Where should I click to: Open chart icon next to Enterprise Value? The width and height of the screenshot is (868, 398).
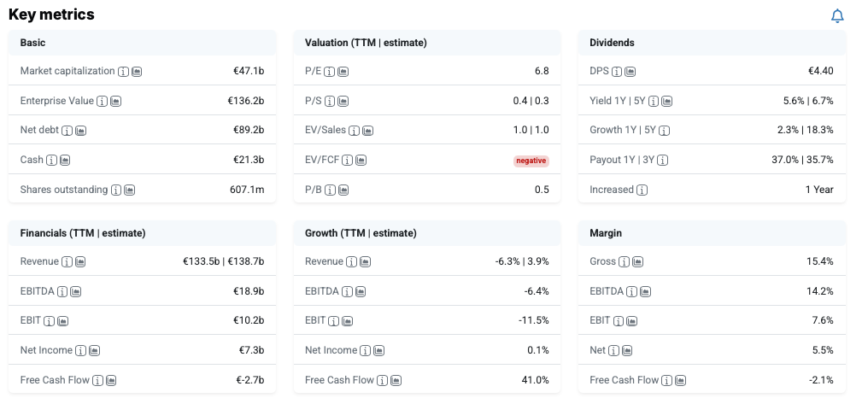[116, 101]
